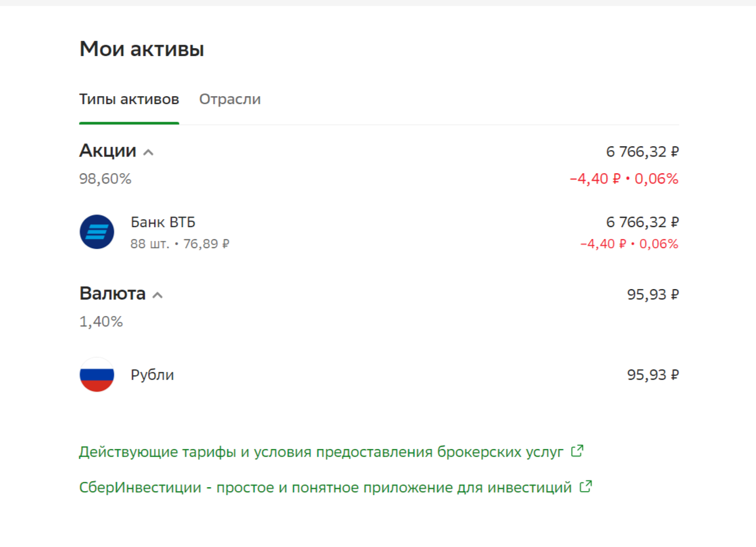
Task: Click the external link icon beside брокерских услуг
Action: [x=577, y=451]
